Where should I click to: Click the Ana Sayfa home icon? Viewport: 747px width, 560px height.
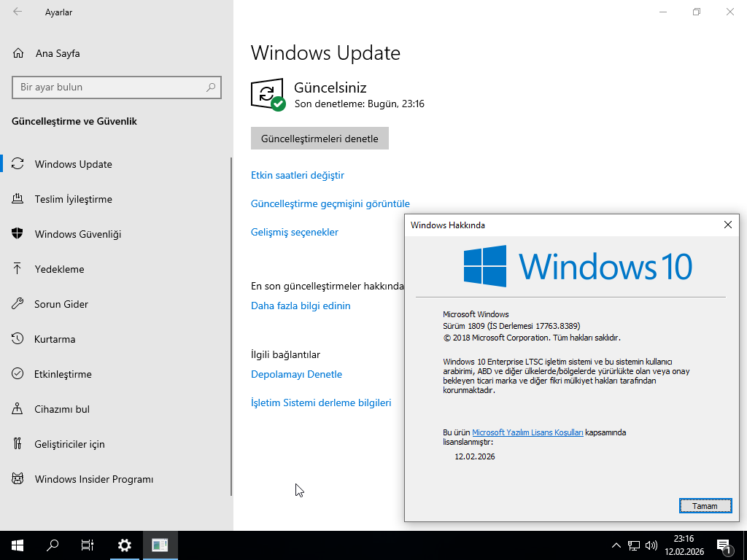click(x=18, y=53)
